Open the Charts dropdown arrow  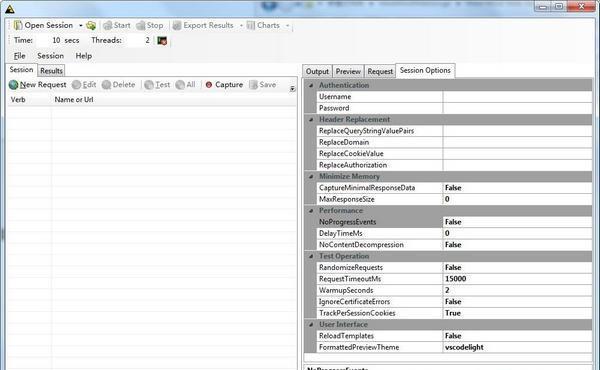287,26
